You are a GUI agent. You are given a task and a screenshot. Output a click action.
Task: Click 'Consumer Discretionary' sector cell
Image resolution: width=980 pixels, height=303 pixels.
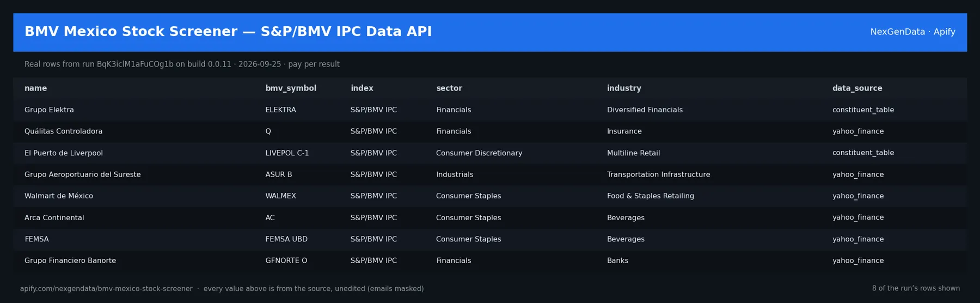[479, 153]
